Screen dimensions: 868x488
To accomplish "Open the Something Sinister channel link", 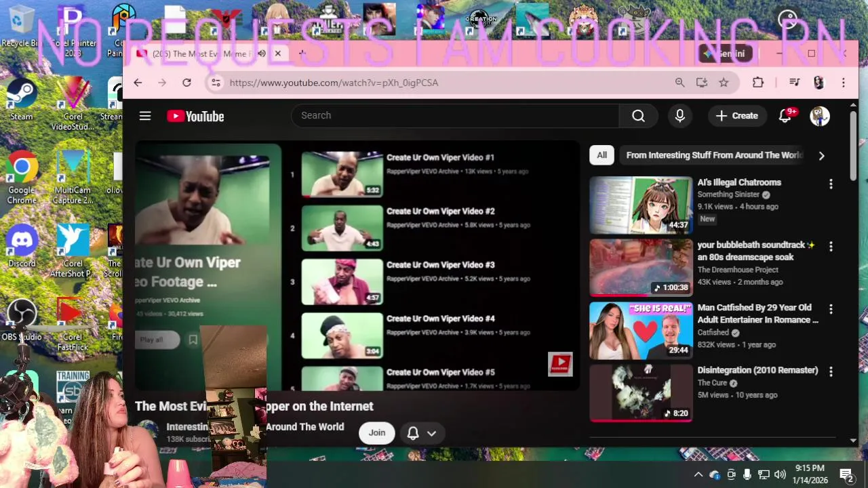I will click(x=728, y=195).
